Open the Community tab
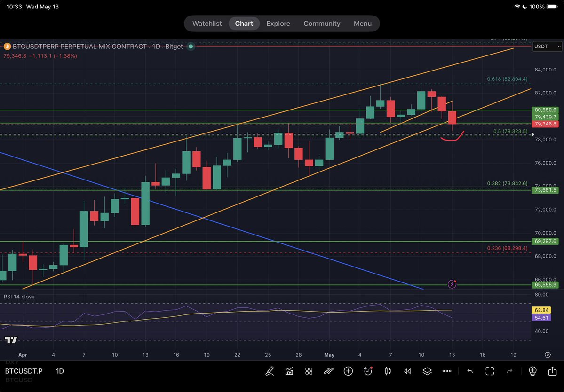This screenshot has height=392, width=564. [x=322, y=24]
